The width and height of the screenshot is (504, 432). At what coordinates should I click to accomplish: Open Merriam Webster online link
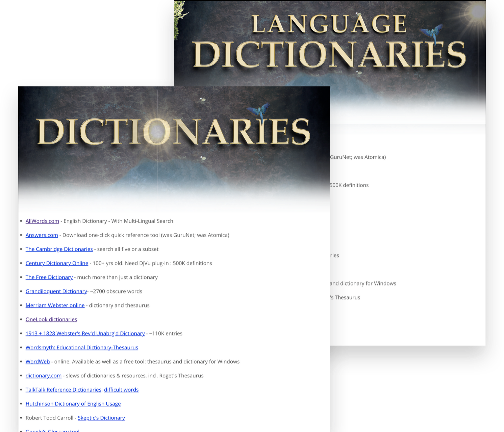pyautogui.click(x=55, y=305)
